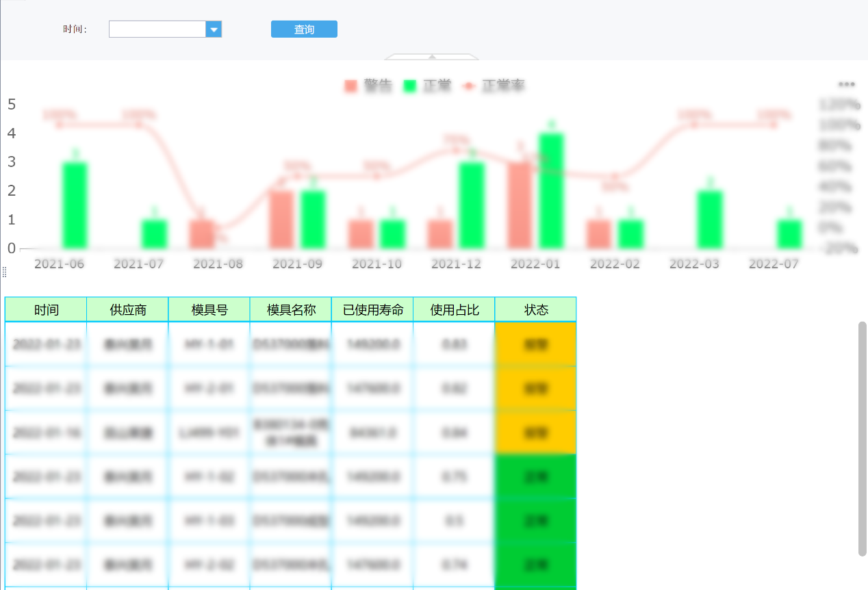Click the yellow status cell in the 0.83 row

click(x=536, y=344)
